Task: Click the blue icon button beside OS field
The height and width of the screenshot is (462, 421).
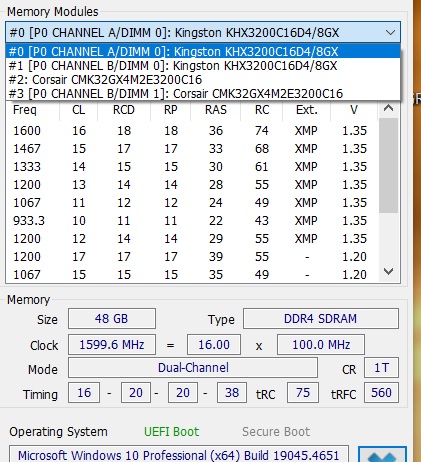Action: click(382, 455)
